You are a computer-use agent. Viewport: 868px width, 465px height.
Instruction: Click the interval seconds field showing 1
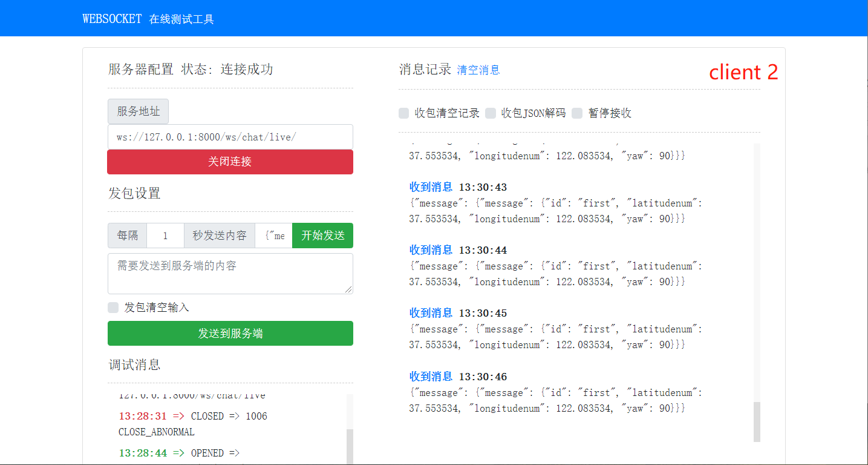165,236
